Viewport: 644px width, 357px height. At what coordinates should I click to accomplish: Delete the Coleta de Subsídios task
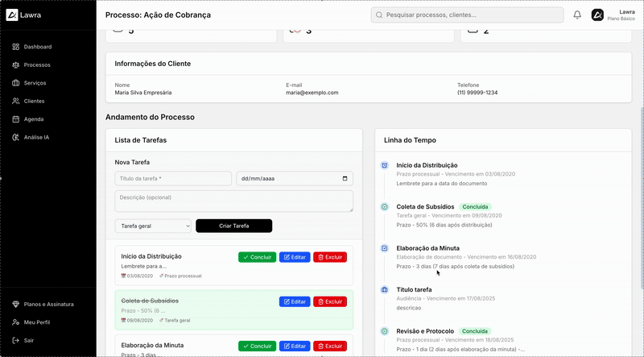(329, 301)
